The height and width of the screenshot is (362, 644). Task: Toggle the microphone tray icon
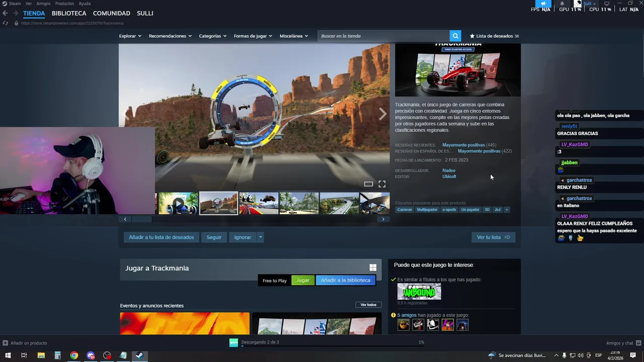coord(564,355)
